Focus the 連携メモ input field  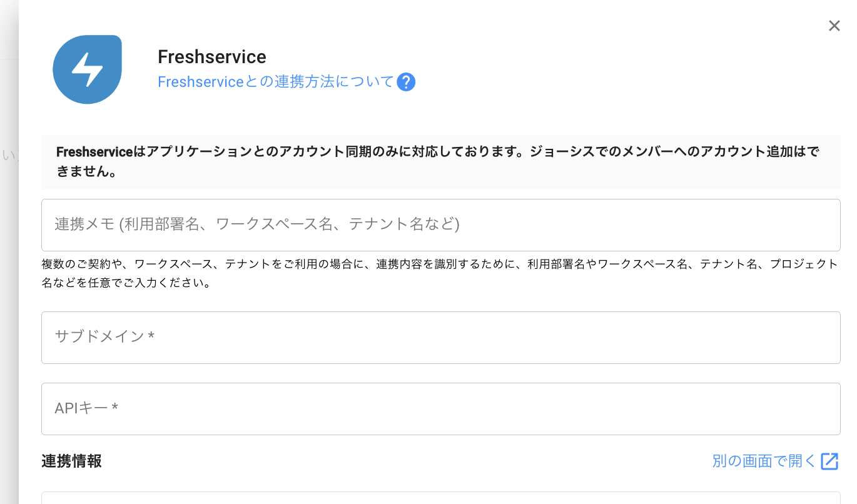(440, 225)
